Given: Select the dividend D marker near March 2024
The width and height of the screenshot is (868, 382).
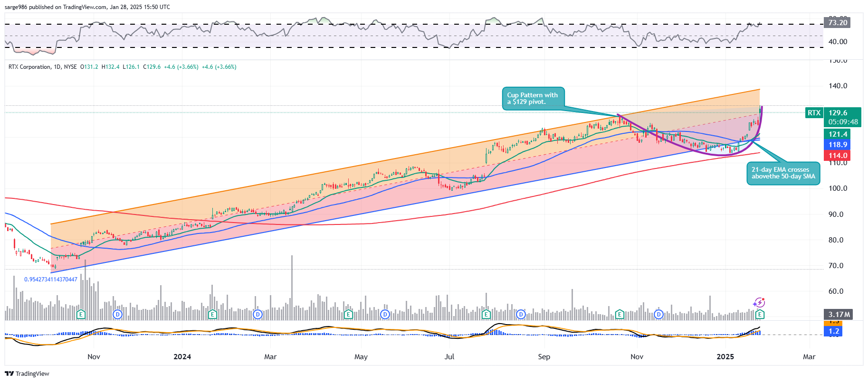Looking at the screenshot, I should click(258, 314).
